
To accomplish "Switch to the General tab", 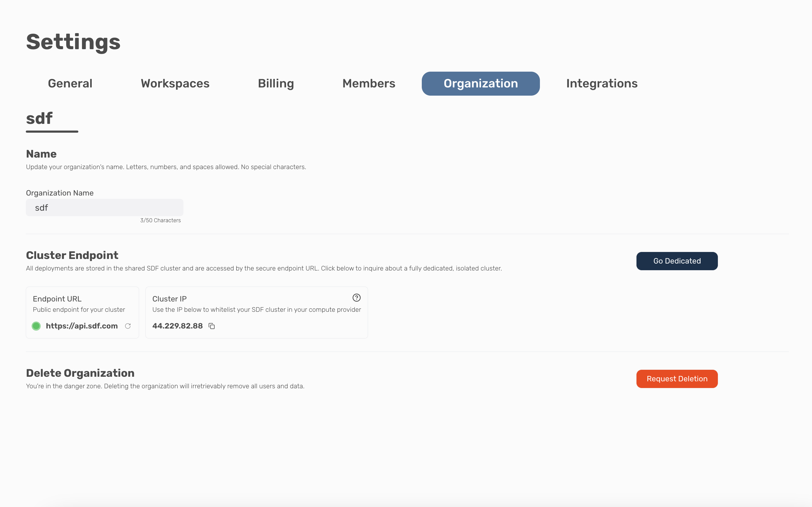I will (x=70, y=83).
